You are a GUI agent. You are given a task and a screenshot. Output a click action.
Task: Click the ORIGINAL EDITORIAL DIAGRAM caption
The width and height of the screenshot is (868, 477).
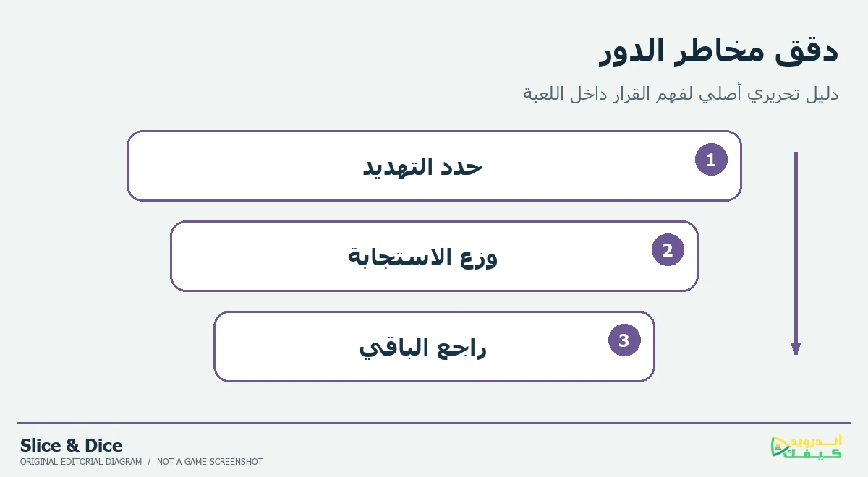(81, 462)
